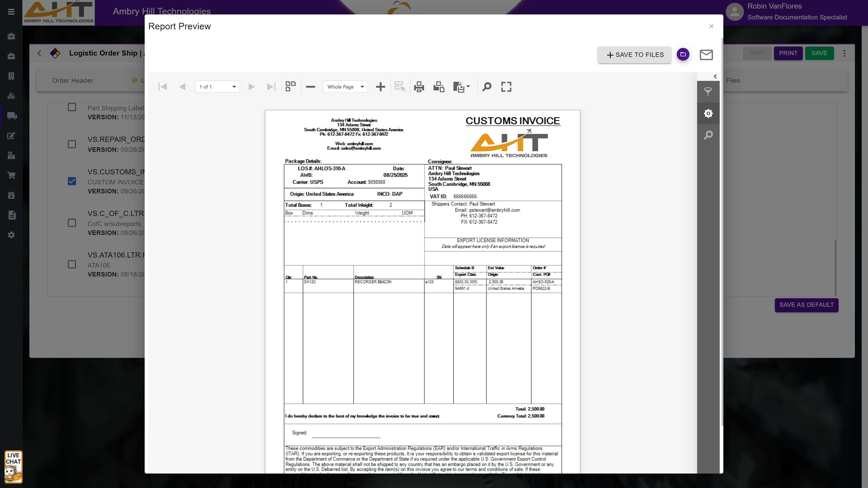
Task: Open the Export To dropdown arrow
Action: (x=468, y=87)
